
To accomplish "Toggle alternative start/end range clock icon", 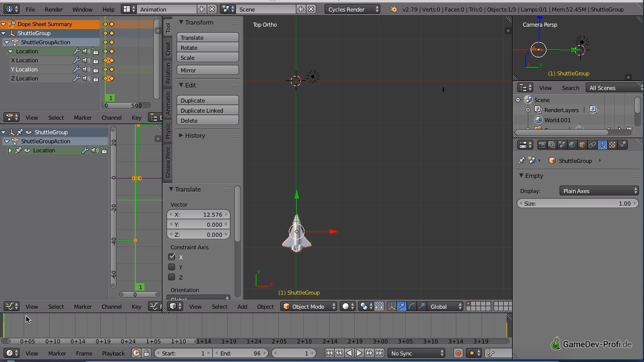I will click(136, 353).
